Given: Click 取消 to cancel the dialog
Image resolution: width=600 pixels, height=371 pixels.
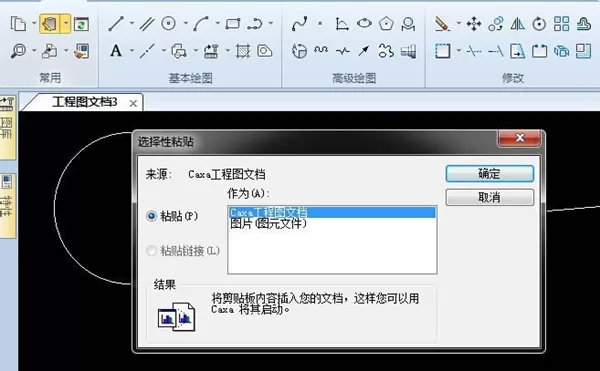Looking at the screenshot, I should pyautogui.click(x=489, y=197).
